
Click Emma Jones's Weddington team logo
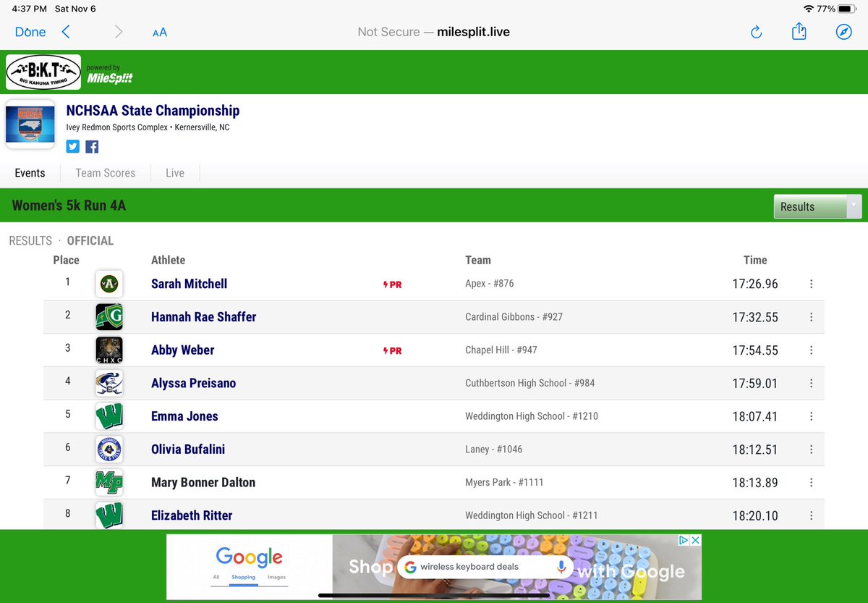tap(109, 416)
